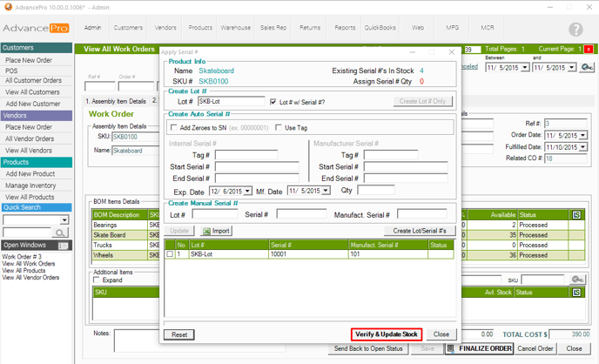Open the Exp. Date dropdown
599x364 pixels.
coord(247,191)
